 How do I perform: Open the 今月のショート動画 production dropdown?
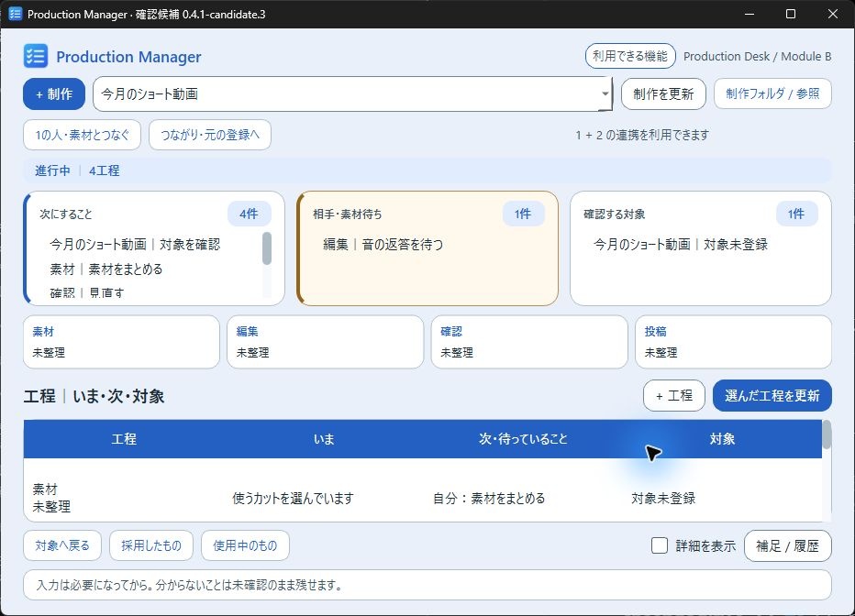tap(352, 94)
